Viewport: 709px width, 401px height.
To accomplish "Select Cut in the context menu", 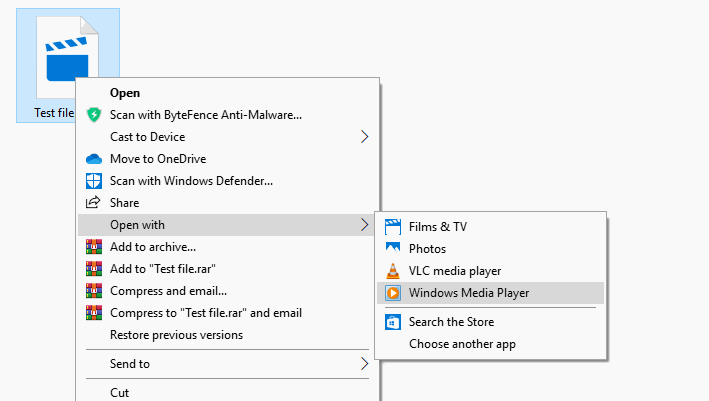I will (x=120, y=393).
